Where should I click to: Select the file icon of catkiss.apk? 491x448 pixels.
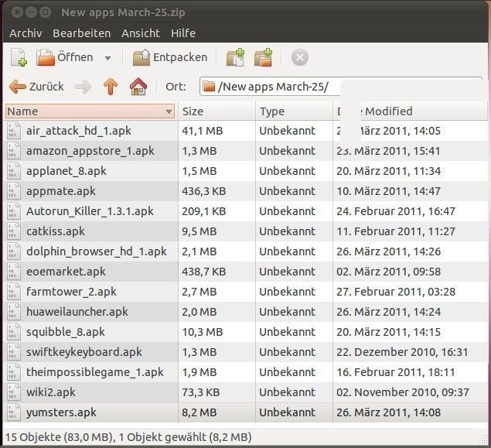tap(14, 231)
